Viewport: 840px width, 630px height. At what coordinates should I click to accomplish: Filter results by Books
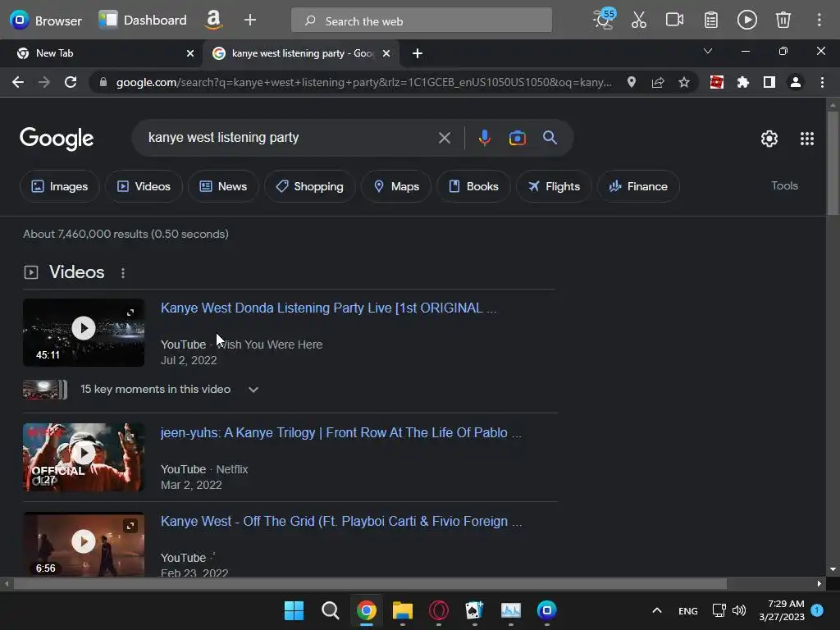click(x=473, y=186)
